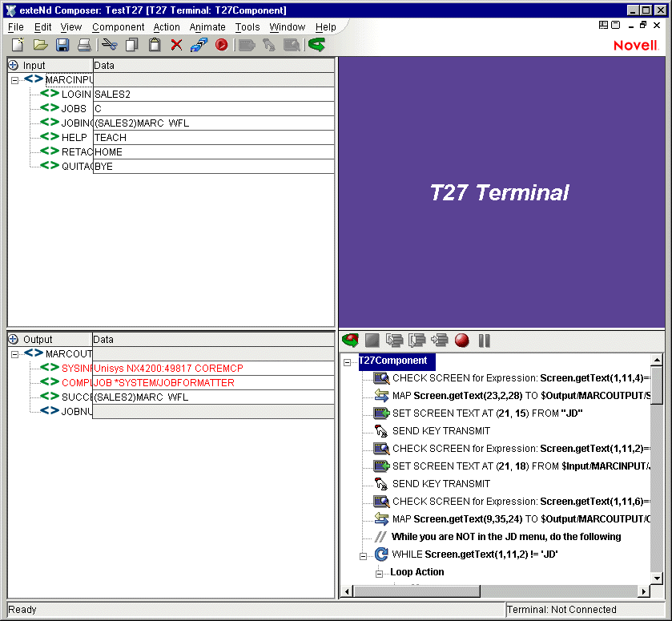Select the MAP Screen.getText(23,2,28) action
The image size is (672, 621).
tap(521, 396)
